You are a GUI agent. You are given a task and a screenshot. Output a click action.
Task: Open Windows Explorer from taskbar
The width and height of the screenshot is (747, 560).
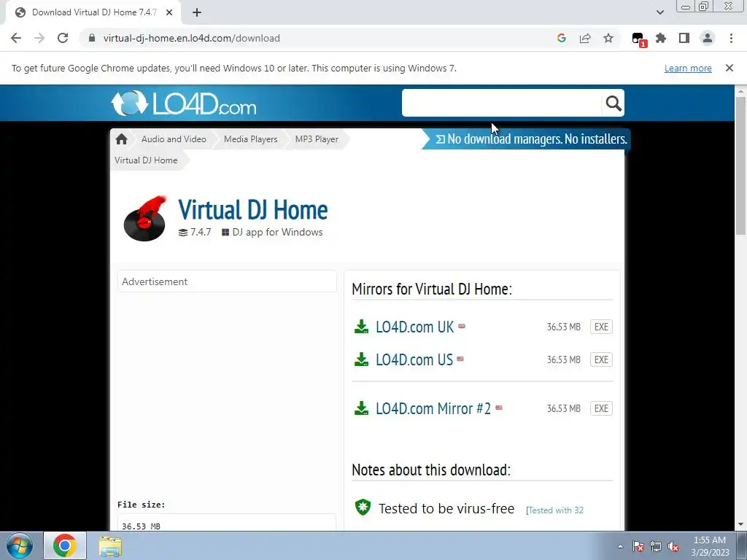point(110,546)
